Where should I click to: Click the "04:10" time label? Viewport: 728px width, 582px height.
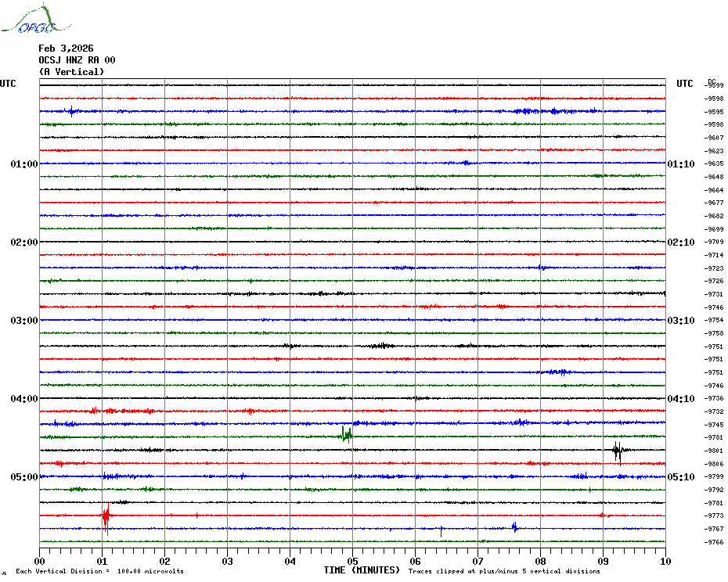681,399
